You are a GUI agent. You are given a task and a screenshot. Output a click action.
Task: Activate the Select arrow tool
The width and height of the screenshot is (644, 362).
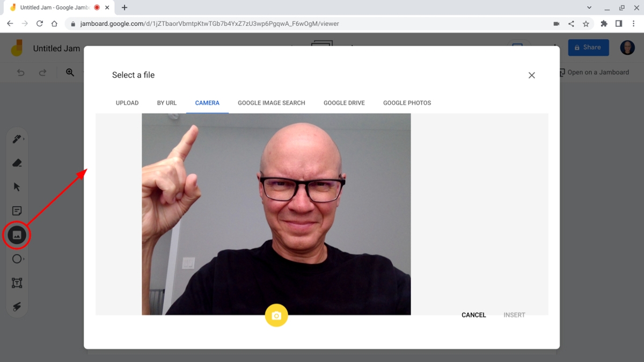point(17,186)
